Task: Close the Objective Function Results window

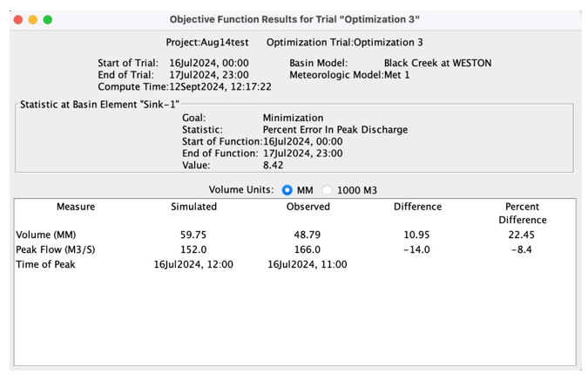Action: [18, 19]
